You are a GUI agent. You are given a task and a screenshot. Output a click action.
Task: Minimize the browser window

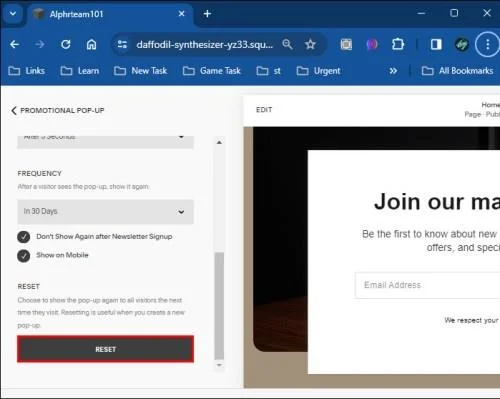point(421,13)
